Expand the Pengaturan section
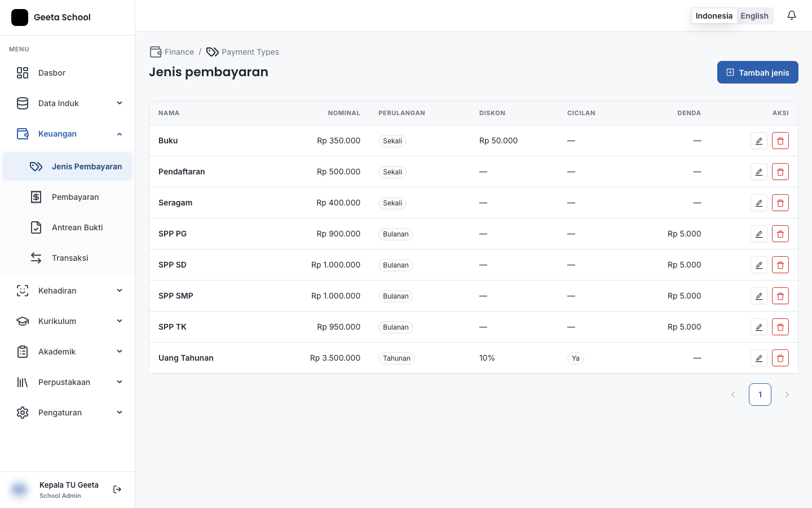The width and height of the screenshot is (812, 508). (68, 413)
